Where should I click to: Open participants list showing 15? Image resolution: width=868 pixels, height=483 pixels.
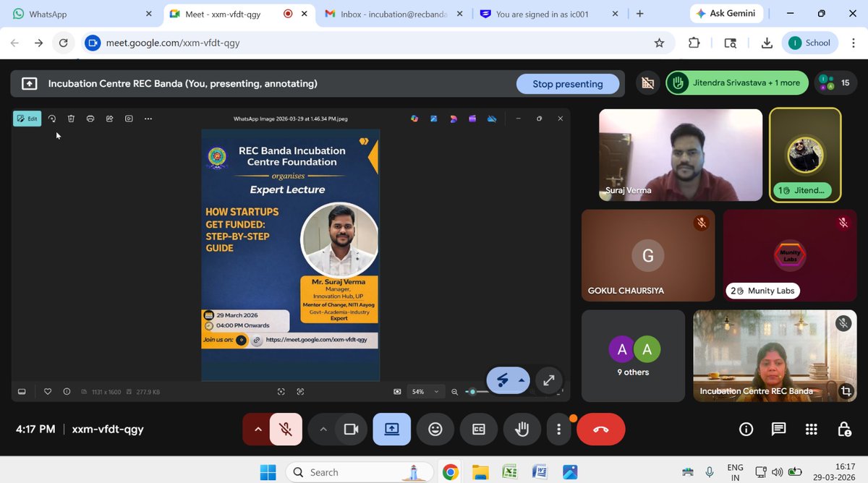[835, 83]
